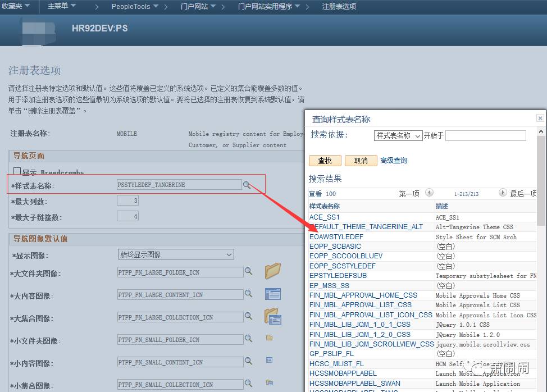This screenshot has width=547, height=392.
Task: Select FIN_MBL_APPROVAL_HOME_CSS result
Action: pyautogui.click(x=363, y=295)
